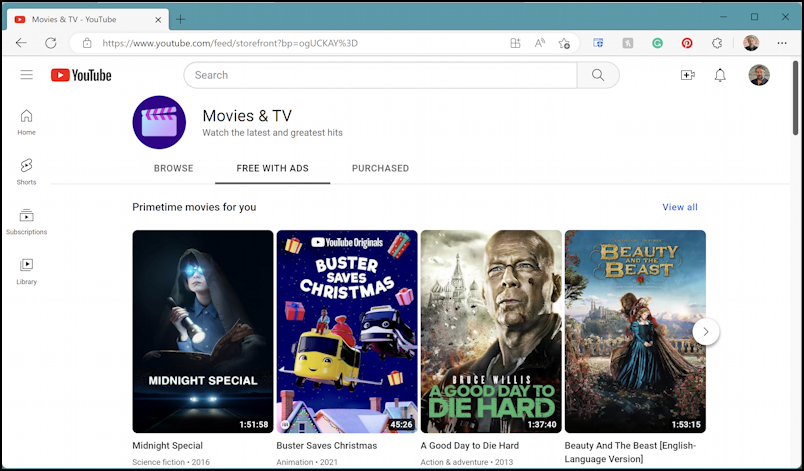Viewport: 804px width, 471px height.
Task: Show next movies with carousel arrow
Action: [706, 332]
